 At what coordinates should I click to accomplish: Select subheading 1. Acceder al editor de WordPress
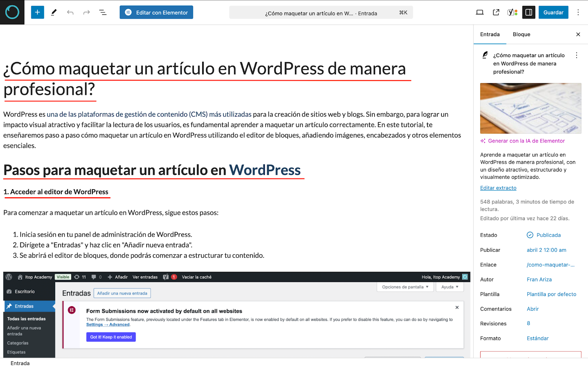tap(56, 192)
